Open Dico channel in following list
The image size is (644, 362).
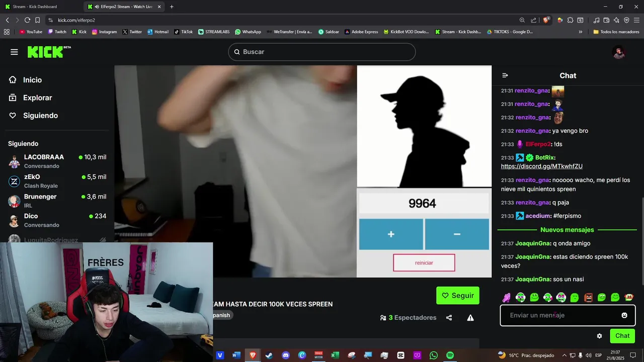click(x=57, y=220)
